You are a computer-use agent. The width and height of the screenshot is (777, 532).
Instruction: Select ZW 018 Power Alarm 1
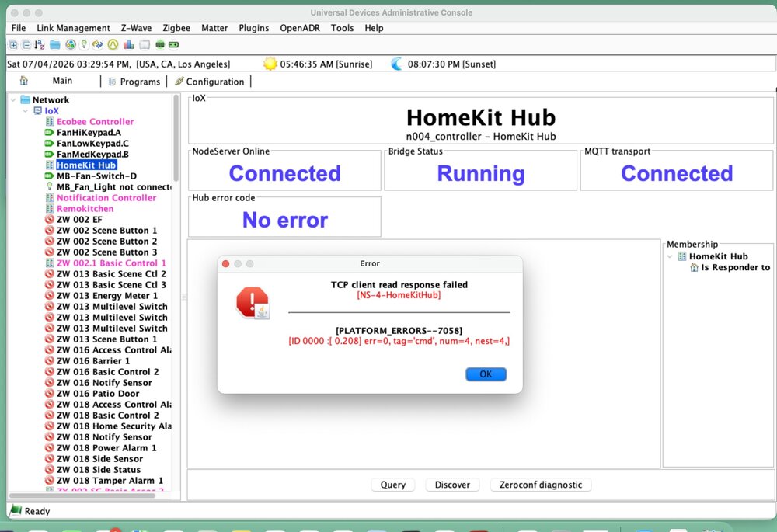pos(106,448)
